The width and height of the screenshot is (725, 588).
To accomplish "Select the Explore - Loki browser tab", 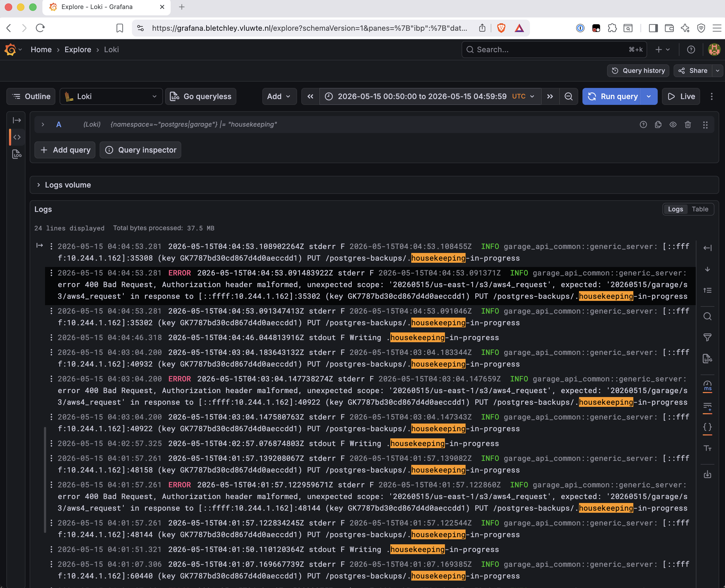I will point(106,7).
